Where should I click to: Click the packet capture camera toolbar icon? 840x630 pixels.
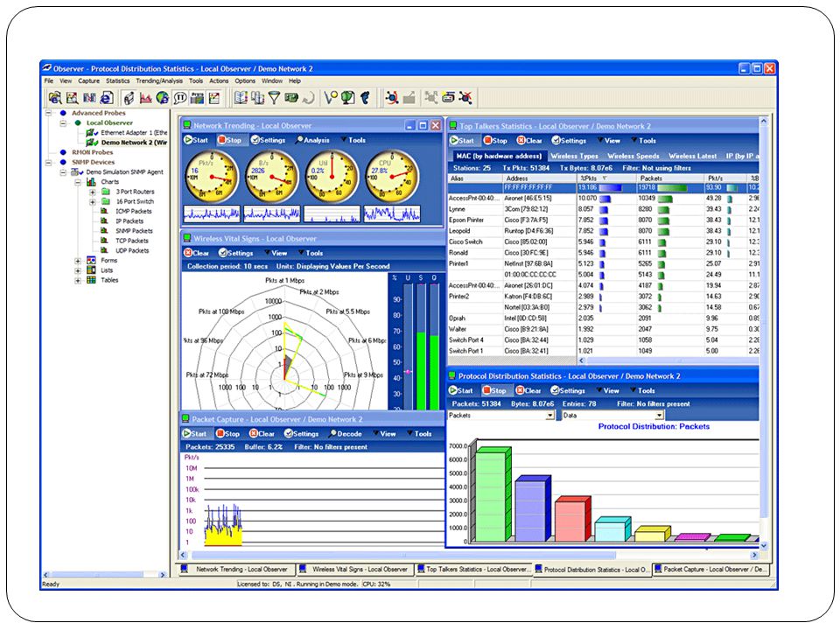pyautogui.click(x=129, y=97)
